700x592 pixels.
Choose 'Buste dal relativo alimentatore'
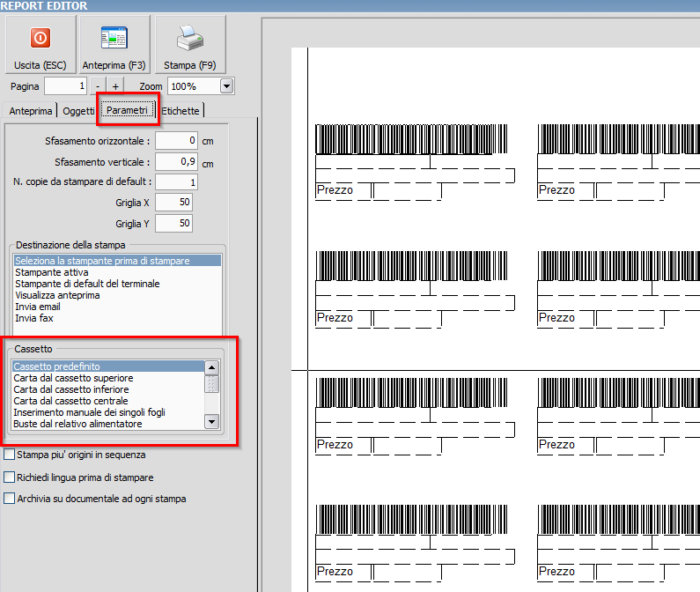click(x=108, y=424)
